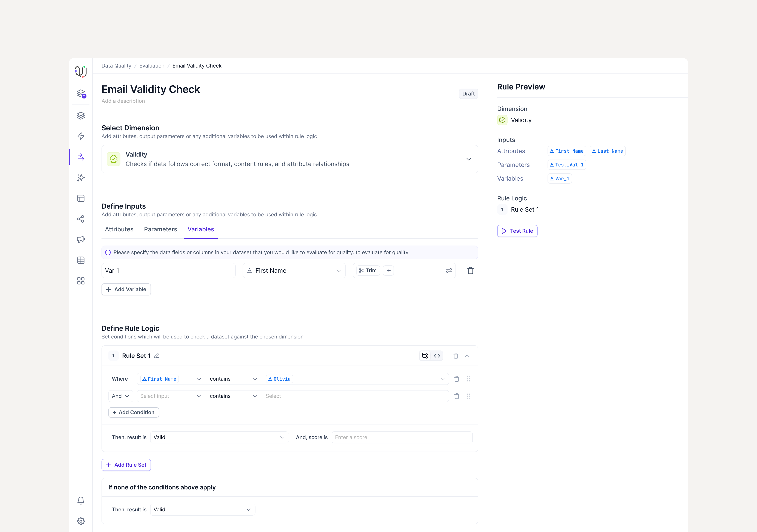Screen dimensions: 757x532
Task: Select the Variables tab
Action: [x=201, y=229]
